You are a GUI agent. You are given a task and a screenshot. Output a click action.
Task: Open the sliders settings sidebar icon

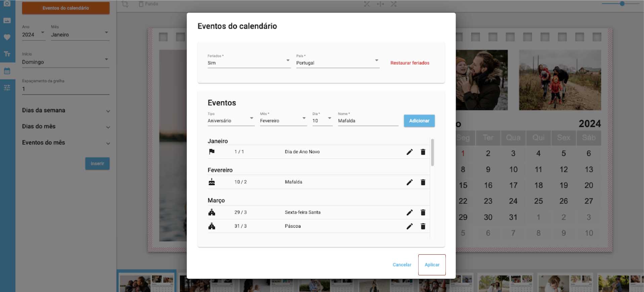(7, 88)
